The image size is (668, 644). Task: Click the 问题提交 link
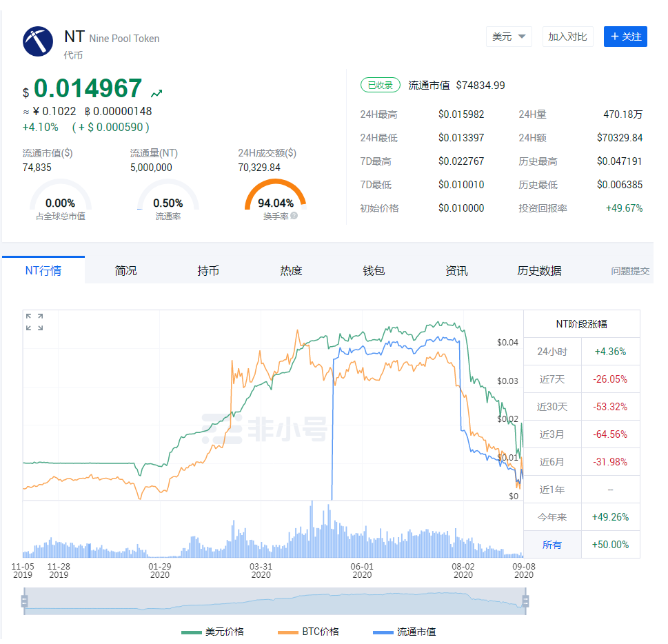630,271
